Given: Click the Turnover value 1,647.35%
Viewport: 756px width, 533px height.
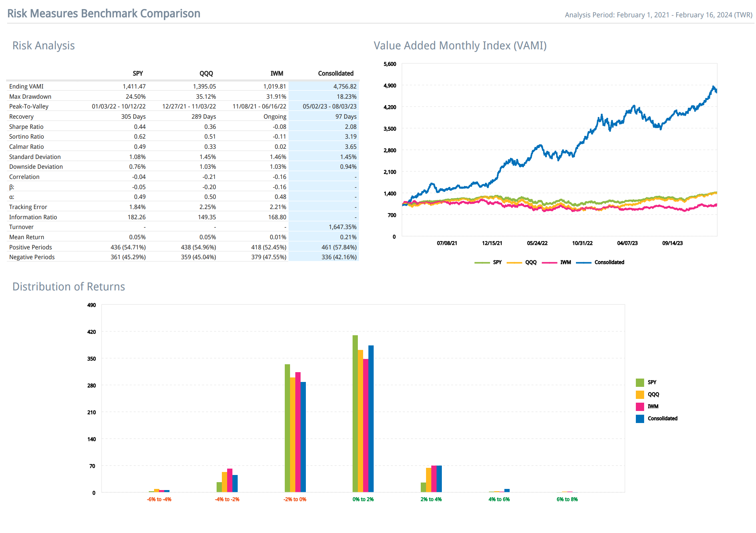Looking at the screenshot, I should click(x=342, y=227).
